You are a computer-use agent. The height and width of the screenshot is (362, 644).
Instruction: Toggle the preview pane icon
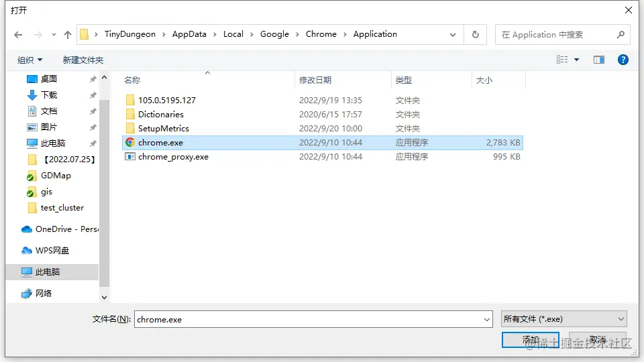[599, 60]
